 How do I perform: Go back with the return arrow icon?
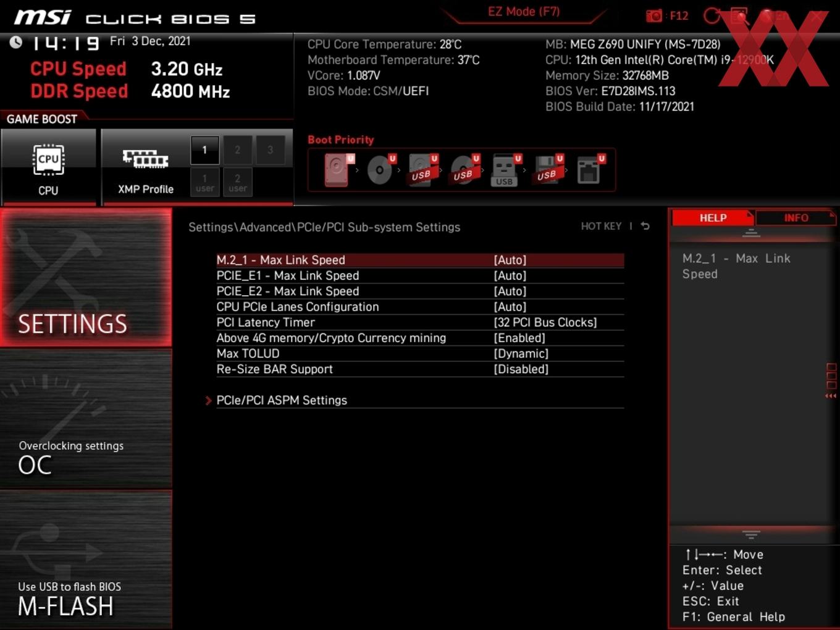click(645, 226)
